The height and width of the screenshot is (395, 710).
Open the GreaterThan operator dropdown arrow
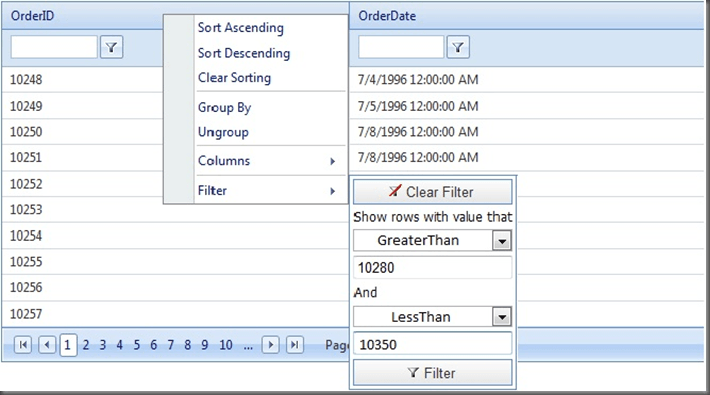[502, 241]
